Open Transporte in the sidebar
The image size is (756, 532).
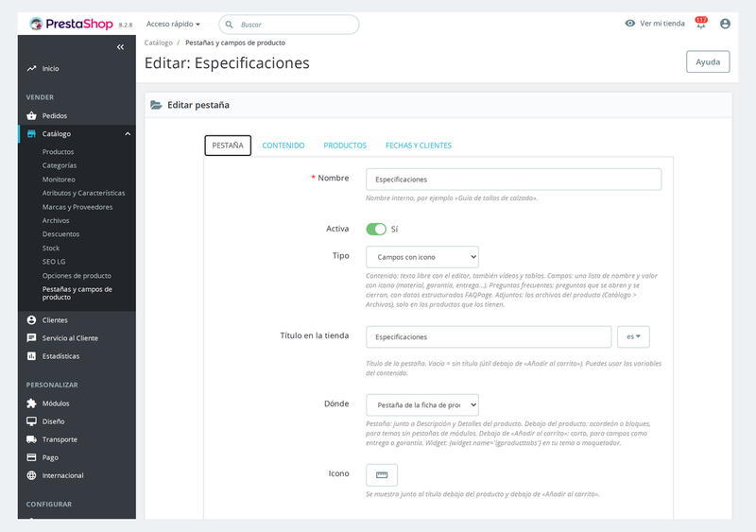pyautogui.click(x=60, y=439)
